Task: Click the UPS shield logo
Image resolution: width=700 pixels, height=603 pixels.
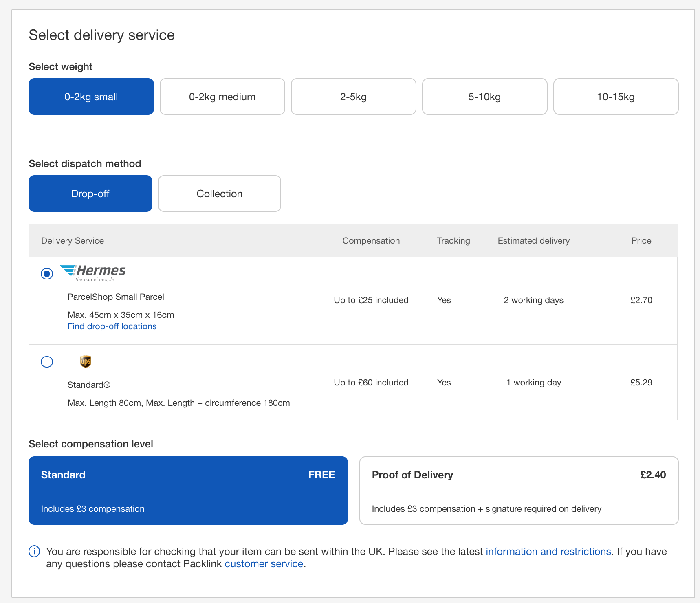Action: pyautogui.click(x=86, y=361)
